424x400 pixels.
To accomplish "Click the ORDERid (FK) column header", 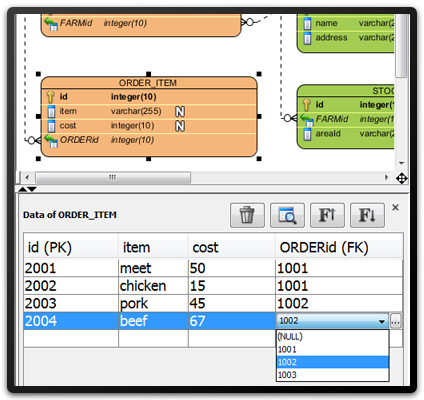I will [x=339, y=247].
